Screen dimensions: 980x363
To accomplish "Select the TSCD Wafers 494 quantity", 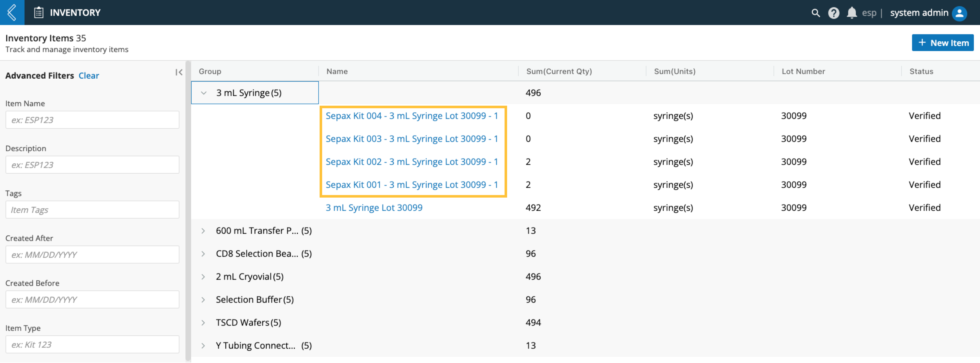I will pyautogui.click(x=533, y=323).
